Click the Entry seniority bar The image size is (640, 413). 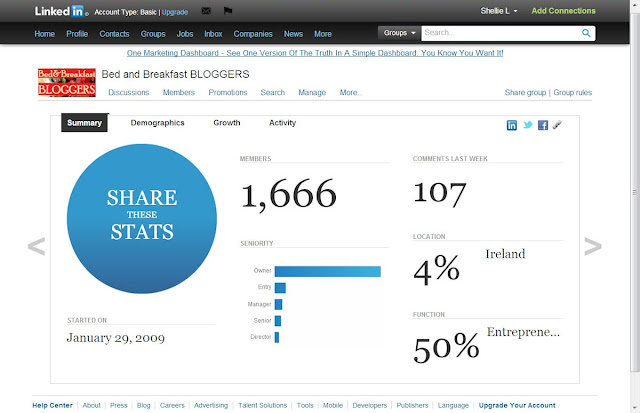pyautogui.click(x=280, y=288)
